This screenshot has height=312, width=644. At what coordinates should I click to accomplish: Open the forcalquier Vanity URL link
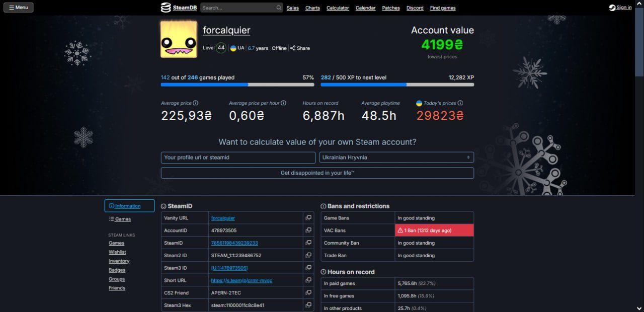[223, 218]
